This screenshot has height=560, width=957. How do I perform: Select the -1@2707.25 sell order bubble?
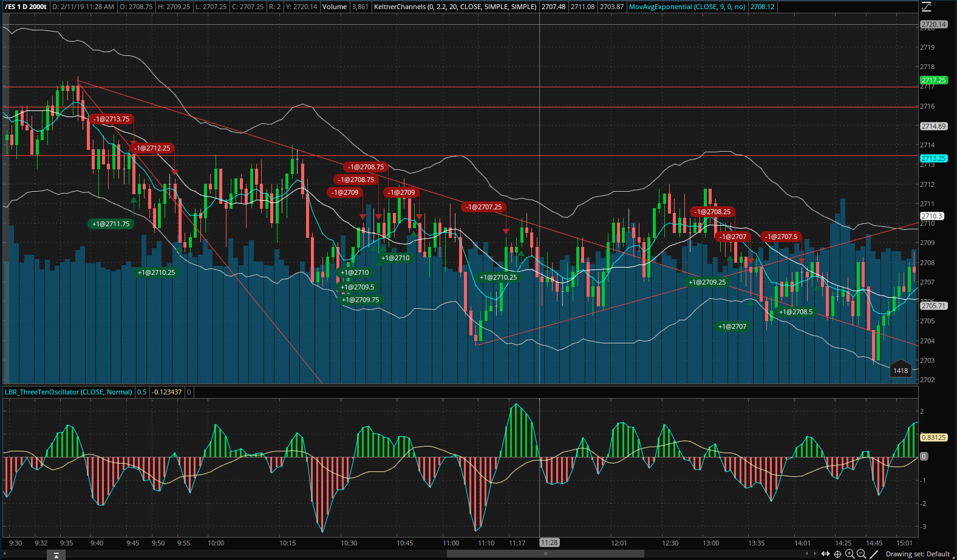(x=484, y=207)
